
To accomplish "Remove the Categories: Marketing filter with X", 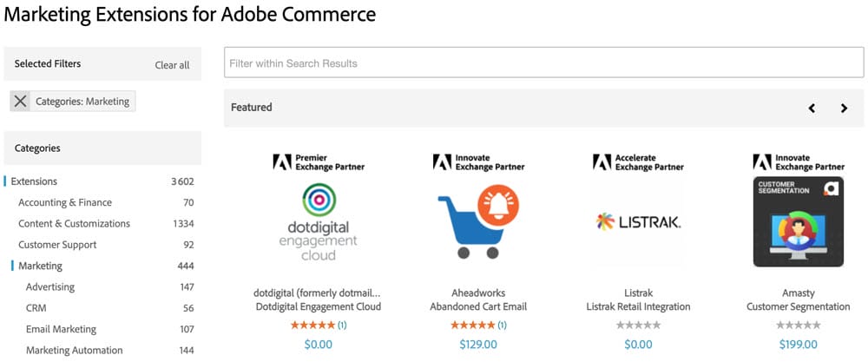I will (x=20, y=102).
